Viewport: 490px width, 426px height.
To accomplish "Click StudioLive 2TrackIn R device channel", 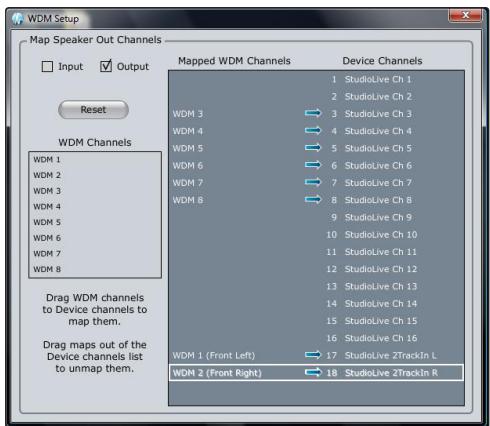I will tap(391, 373).
